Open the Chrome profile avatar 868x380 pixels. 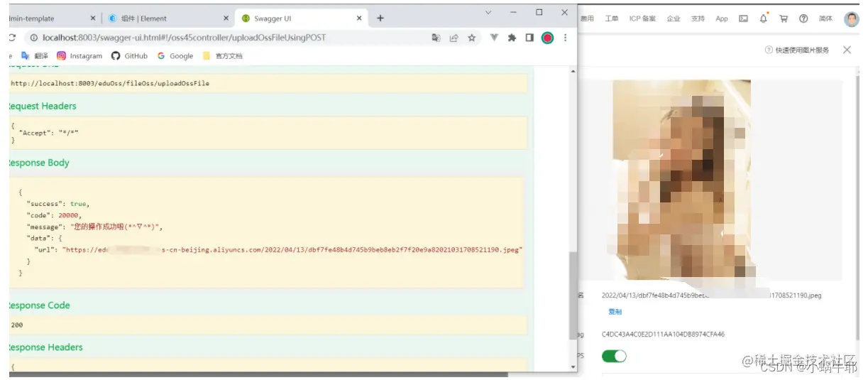(547, 38)
